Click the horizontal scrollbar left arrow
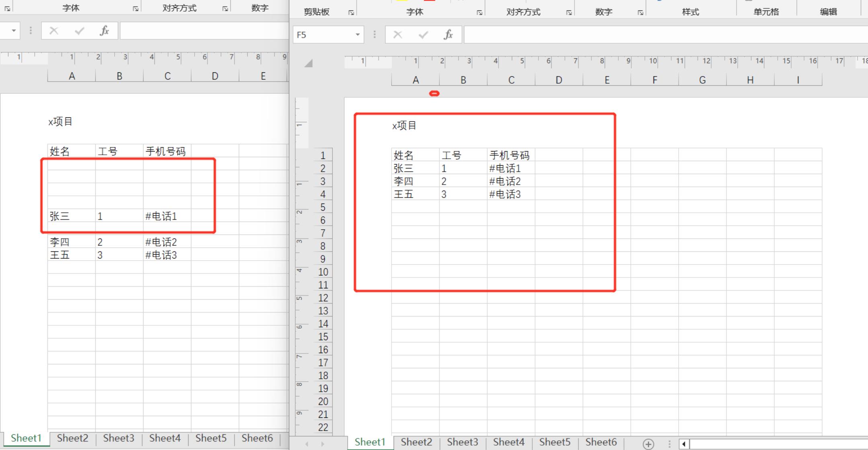Screen dimensions: 868x450 tap(684, 444)
